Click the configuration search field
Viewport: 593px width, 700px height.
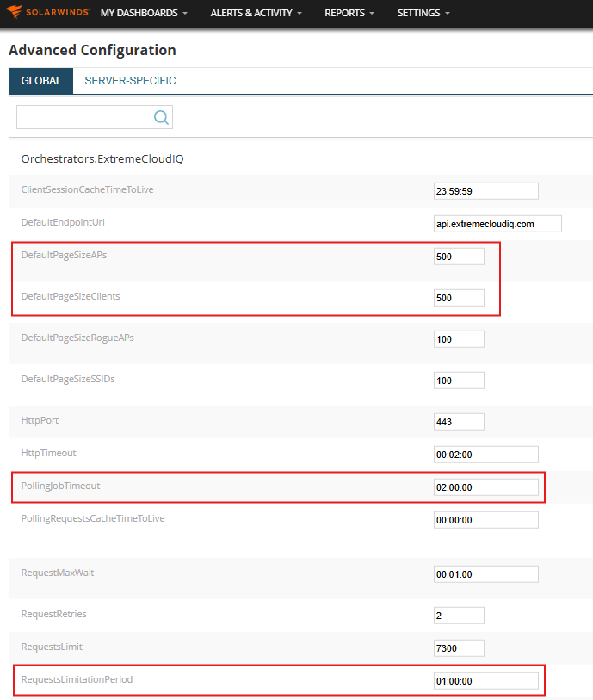click(x=95, y=117)
